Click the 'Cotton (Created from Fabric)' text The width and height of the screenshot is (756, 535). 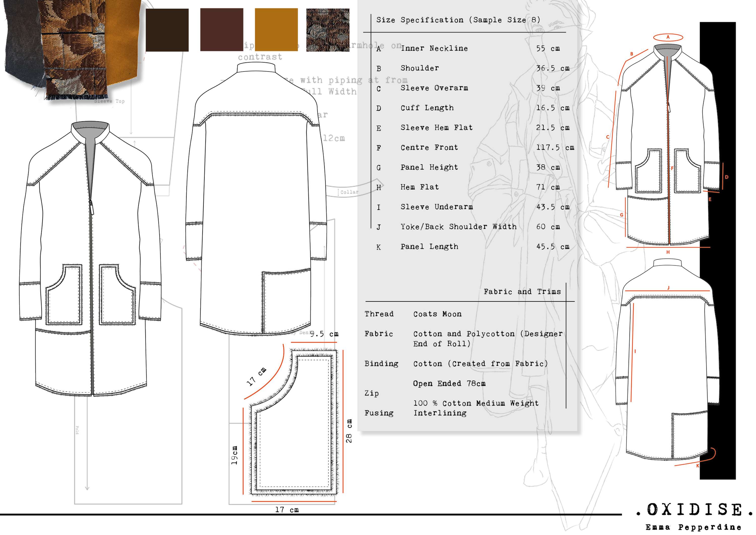point(480,364)
